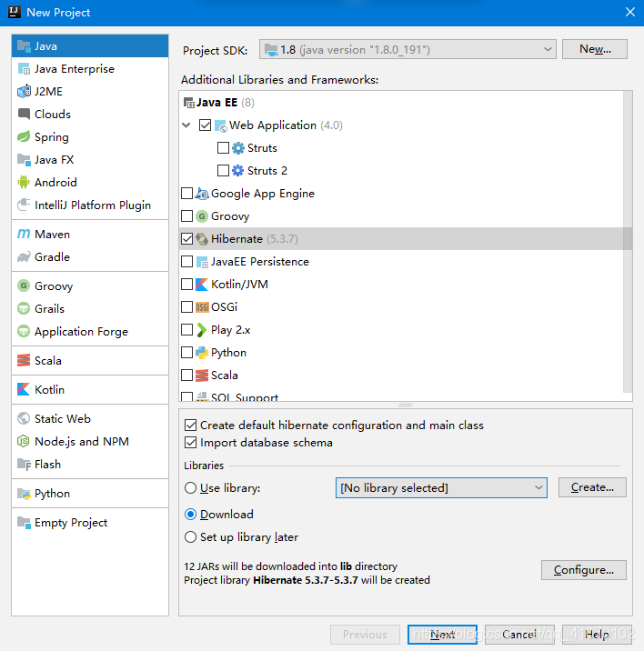Uncheck the Hibernate framework checkbox
The image size is (644, 651).
187,239
